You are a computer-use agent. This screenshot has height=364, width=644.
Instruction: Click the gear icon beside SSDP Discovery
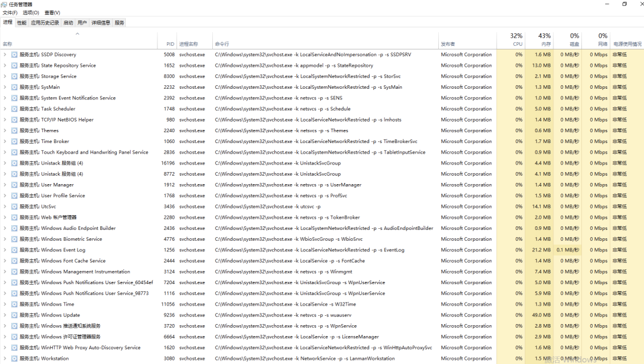[x=14, y=55]
